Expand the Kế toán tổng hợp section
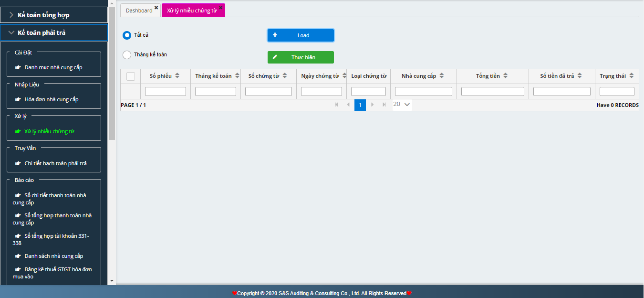The width and height of the screenshot is (644, 298). coord(11,15)
